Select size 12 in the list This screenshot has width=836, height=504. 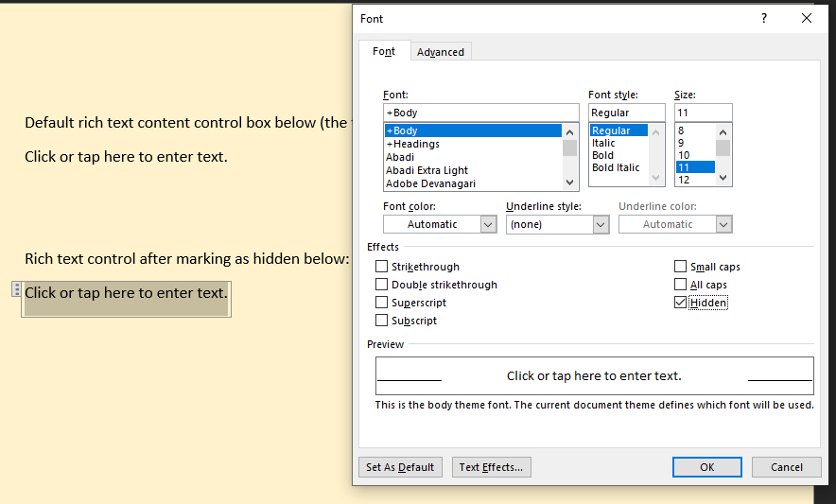coord(695,180)
